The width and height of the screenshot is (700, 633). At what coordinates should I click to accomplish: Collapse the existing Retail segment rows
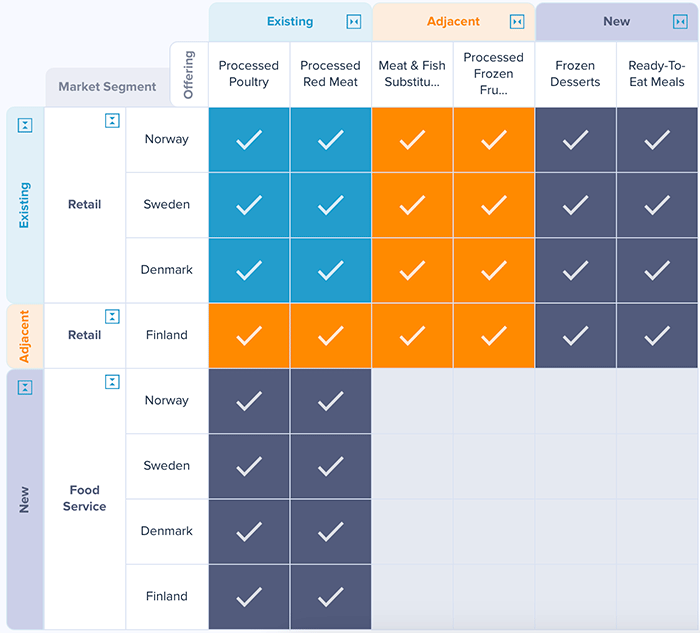[x=112, y=121]
